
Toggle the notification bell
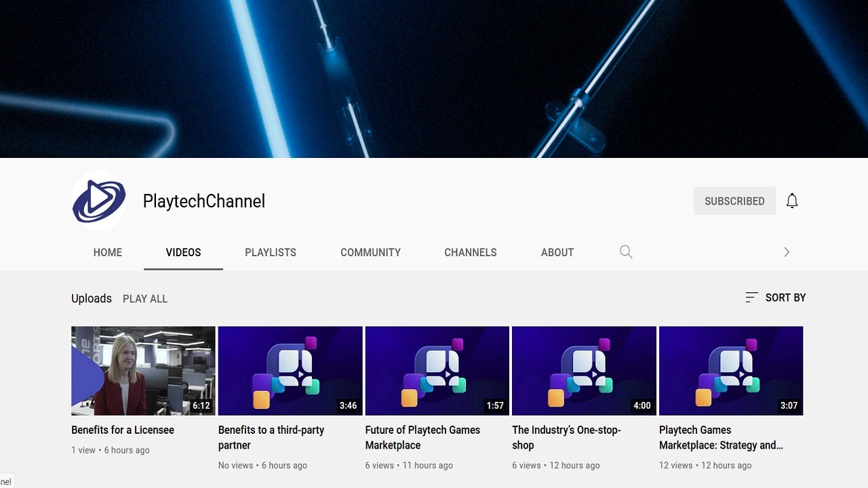click(792, 201)
